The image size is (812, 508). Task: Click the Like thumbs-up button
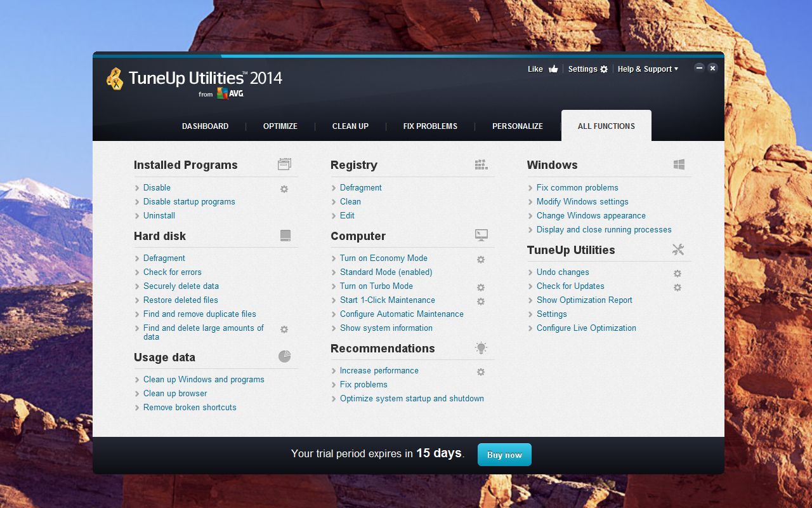[x=543, y=69]
